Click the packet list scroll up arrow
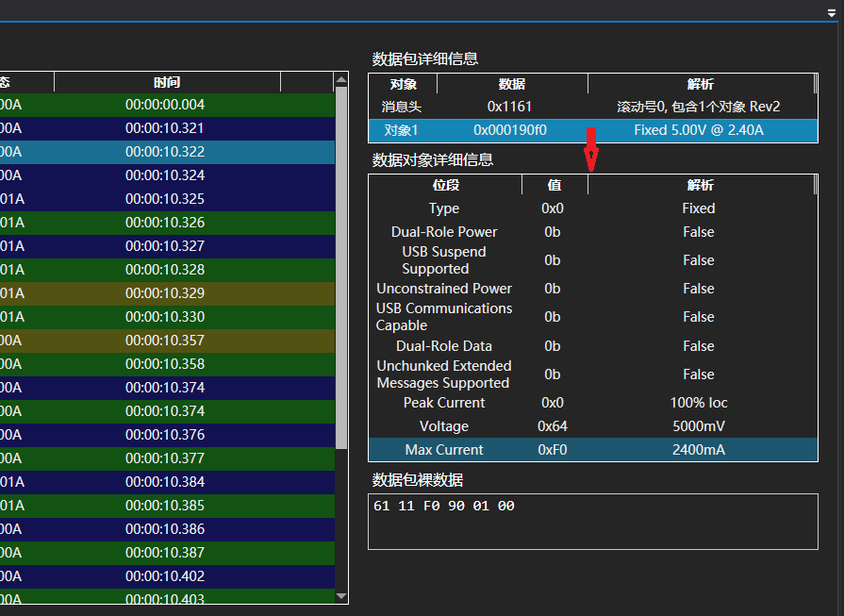Image resolution: width=844 pixels, height=616 pixels. (x=341, y=80)
